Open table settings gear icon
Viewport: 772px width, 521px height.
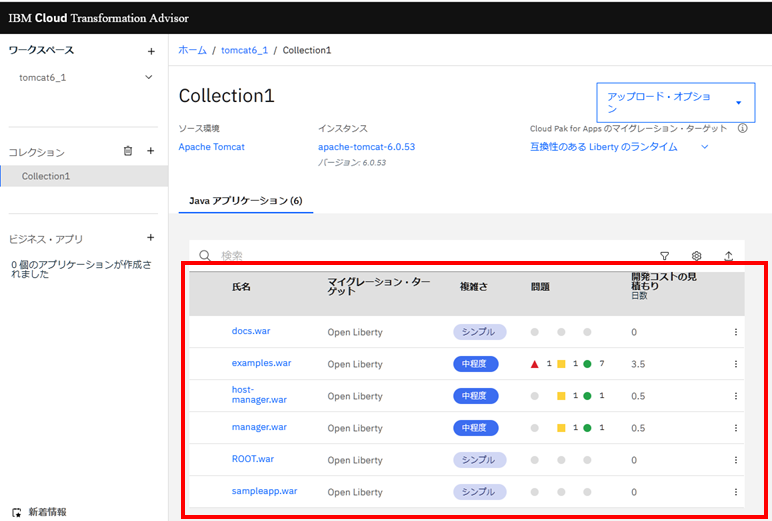pos(696,256)
